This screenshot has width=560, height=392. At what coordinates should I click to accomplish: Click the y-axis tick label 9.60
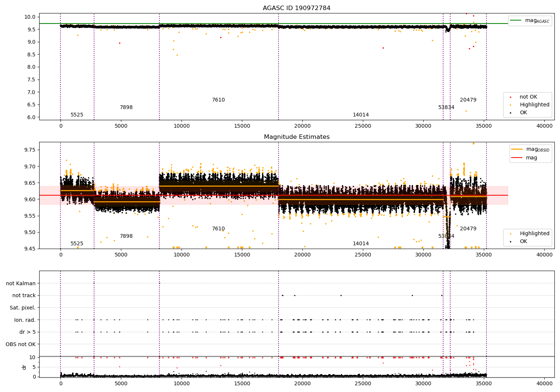[30, 199]
